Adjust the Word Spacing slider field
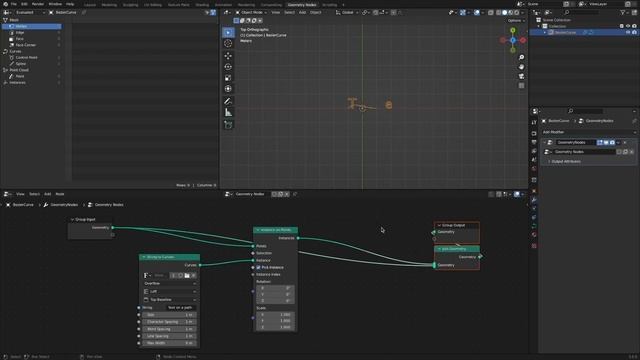This screenshot has width=640, height=360. tap(169, 329)
